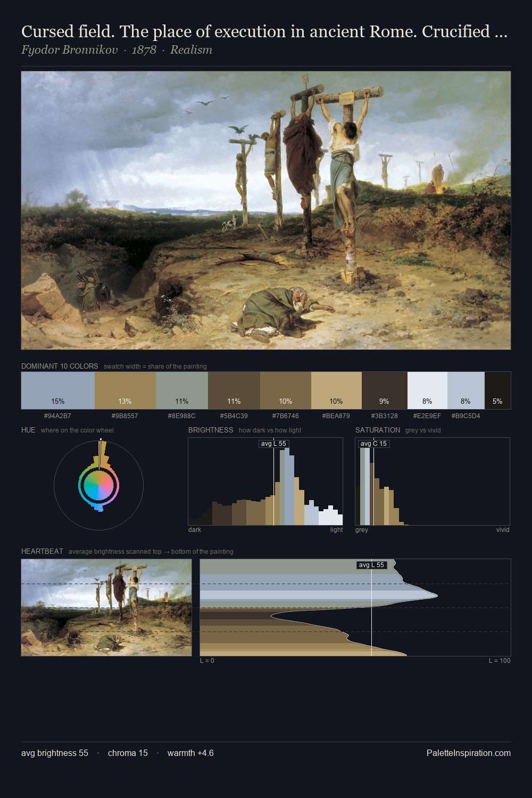This screenshot has width=532, height=798.
Task: Click the 'L = 0' axis label
Action: click(207, 661)
